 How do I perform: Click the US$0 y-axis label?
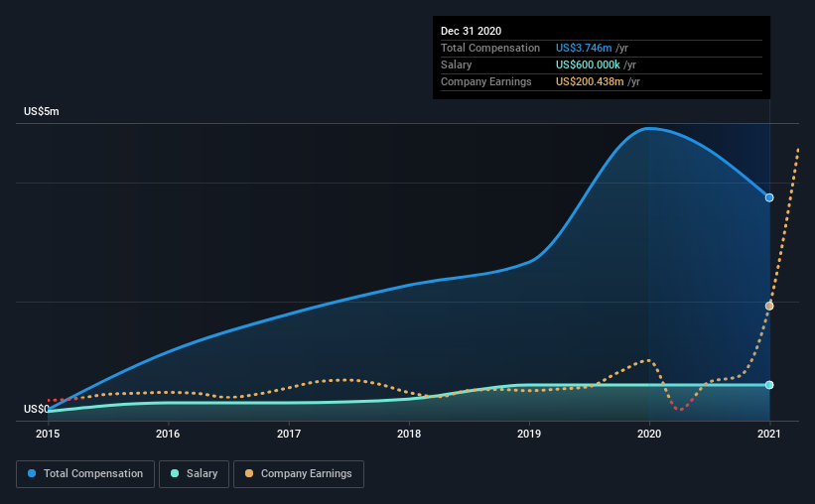[37, 410]
